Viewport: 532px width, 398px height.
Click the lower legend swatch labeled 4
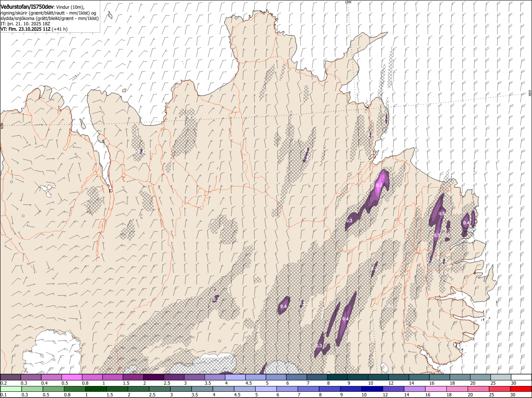[x=223, y=389]
